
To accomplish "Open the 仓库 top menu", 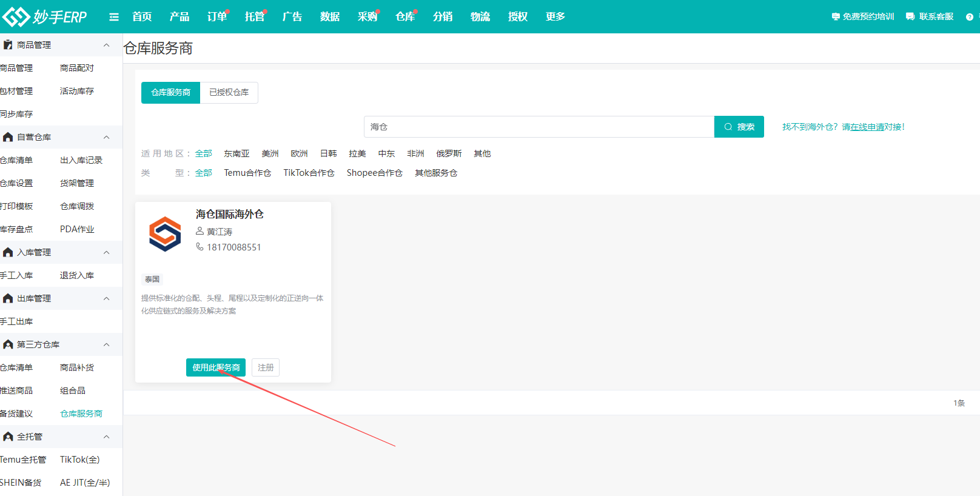I will point(405,16).
